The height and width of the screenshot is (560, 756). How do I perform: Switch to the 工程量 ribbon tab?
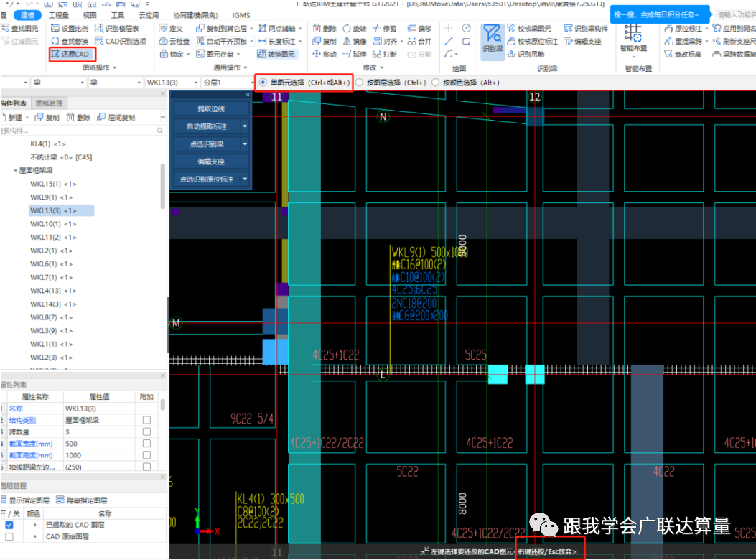coord(59,15)
